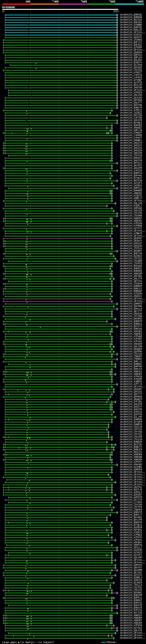Select label UniRef100_Q5UD36
The image size is (146, 644).
coord(131,314)
